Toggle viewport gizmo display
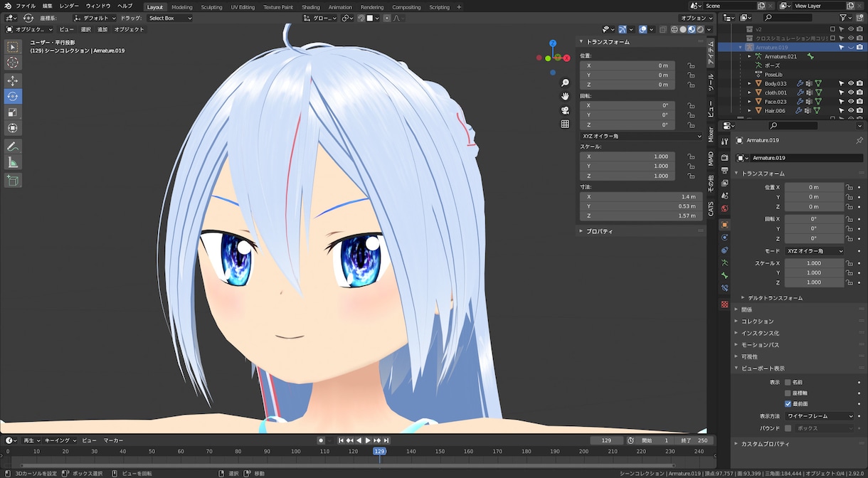 (x=622, y=29)
